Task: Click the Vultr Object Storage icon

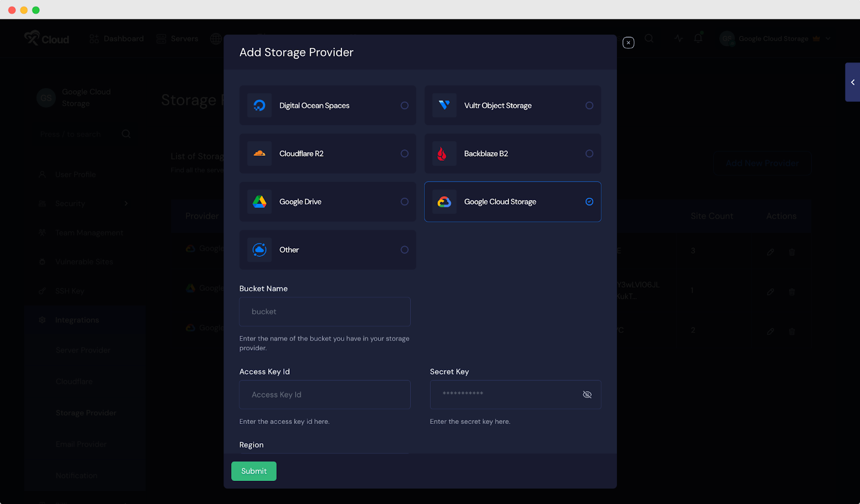Action: point(445,105)
